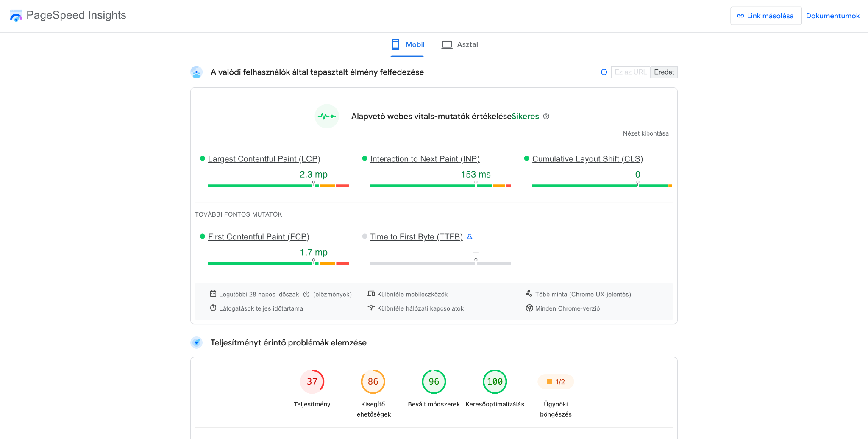This screenshot has width=868, height=439.
Task: Click the stopwatch icon before Látogatások teljes időtartama
Action: (213, 308)
